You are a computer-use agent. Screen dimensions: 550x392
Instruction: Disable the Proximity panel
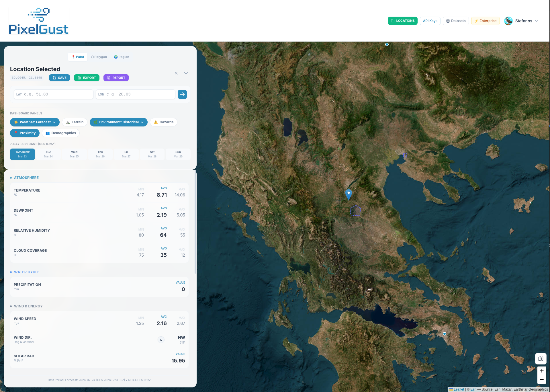click(25, 133)
